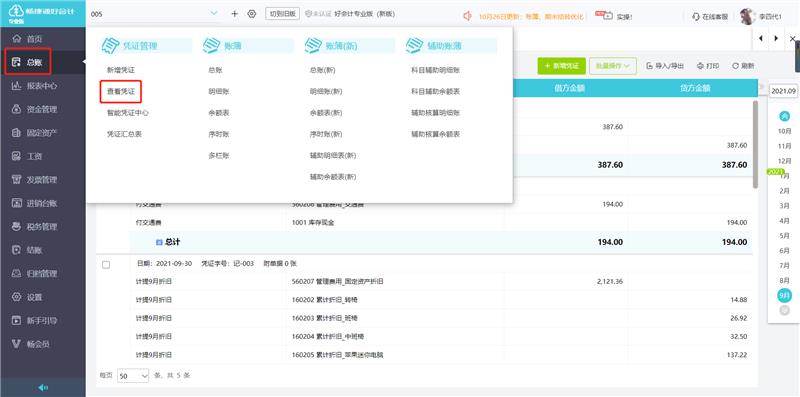Open 总账(新) menu item
This screenshot has height=397, width=800.
322,70
